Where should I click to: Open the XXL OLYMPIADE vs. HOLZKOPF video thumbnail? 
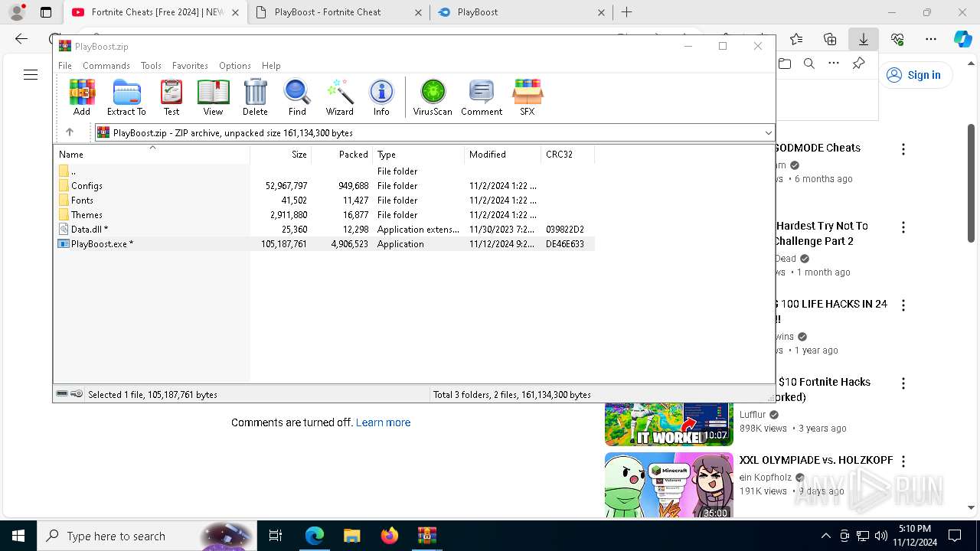668,486
